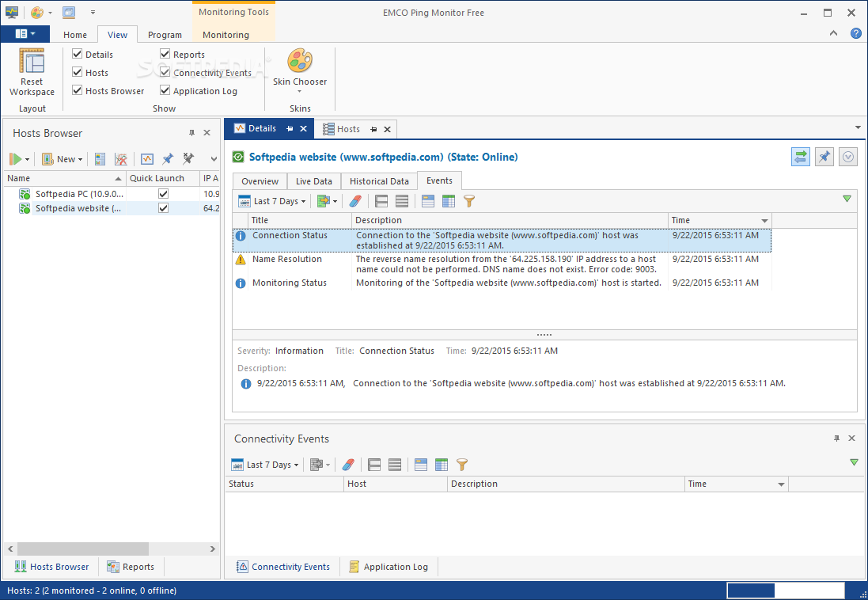Click the expand rows icon in Connectivity Events toolbar
The width and height of the screenshot is (868, 600).
click(x=374, y=465)
